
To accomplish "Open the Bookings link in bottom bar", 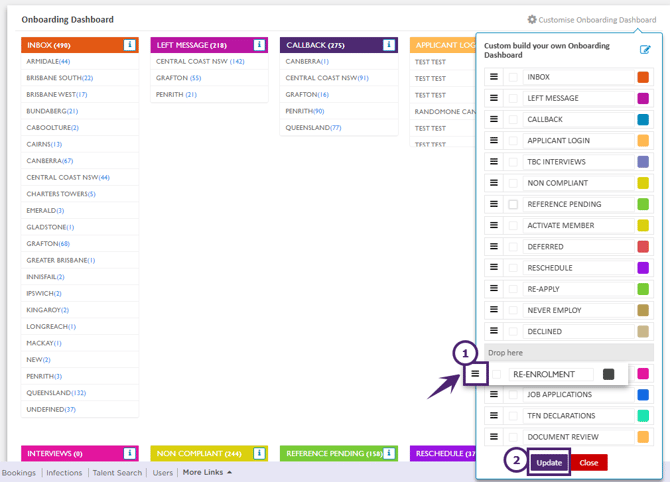I will click(x=19, y=473).
